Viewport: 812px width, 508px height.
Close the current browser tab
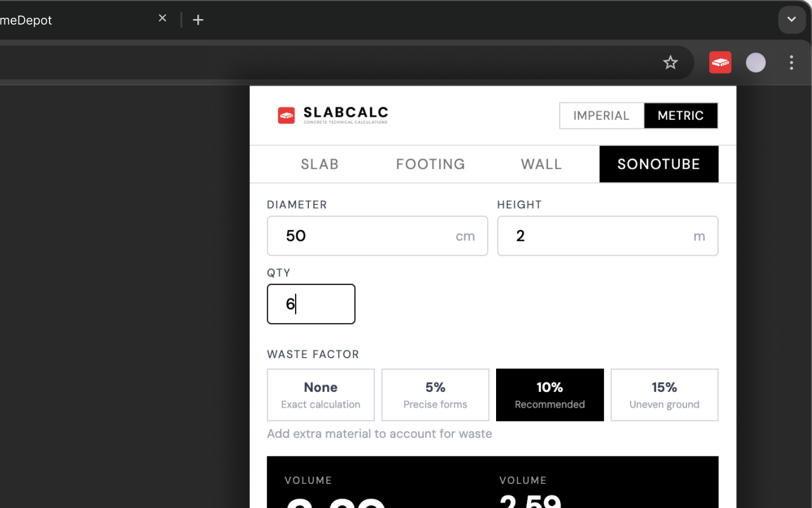(162, 19)
